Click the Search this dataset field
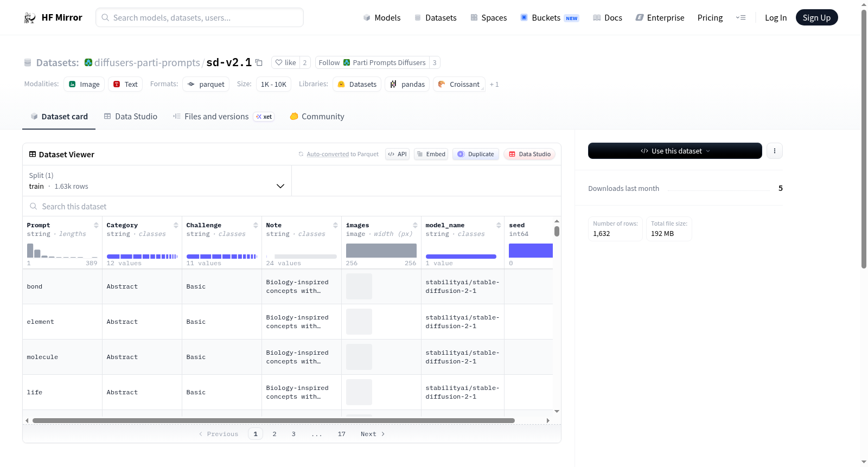The image size is (868, 467). click(x=292, y=207)
